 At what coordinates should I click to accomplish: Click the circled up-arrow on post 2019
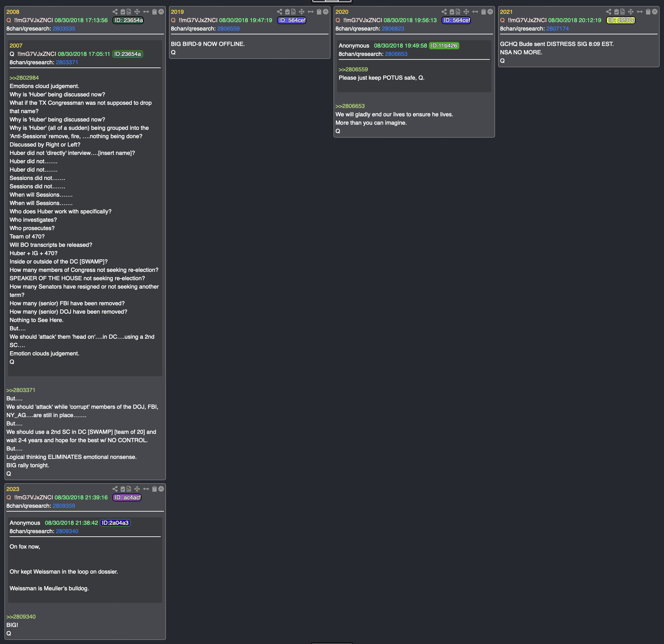[326, 12]
